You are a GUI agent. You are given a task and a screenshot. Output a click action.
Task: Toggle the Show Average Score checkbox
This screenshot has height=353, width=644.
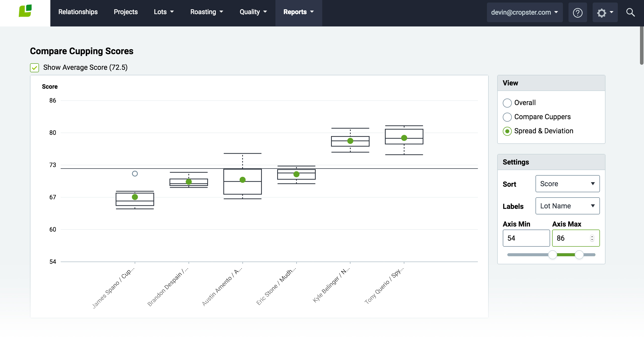pos(34,68)
